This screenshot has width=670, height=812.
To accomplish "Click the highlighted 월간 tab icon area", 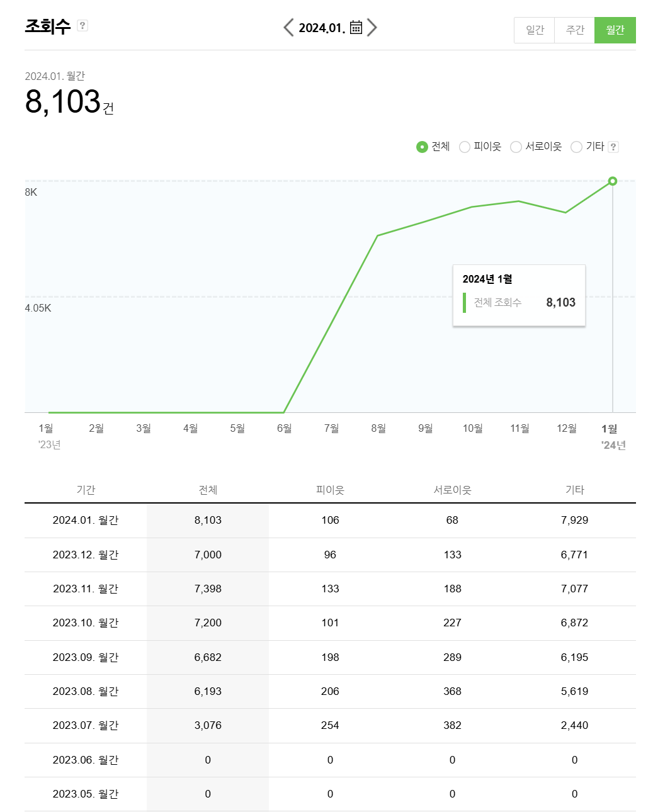I will click(x=615, y=30).
